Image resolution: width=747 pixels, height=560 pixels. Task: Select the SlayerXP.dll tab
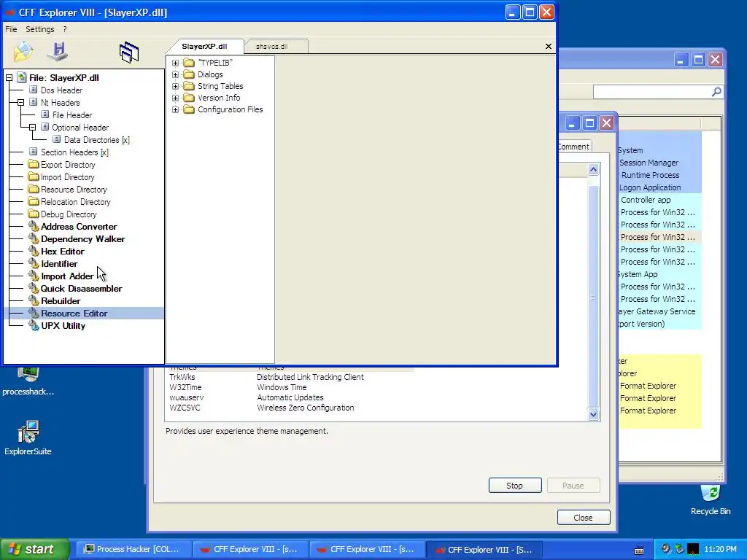coord(204,46)
